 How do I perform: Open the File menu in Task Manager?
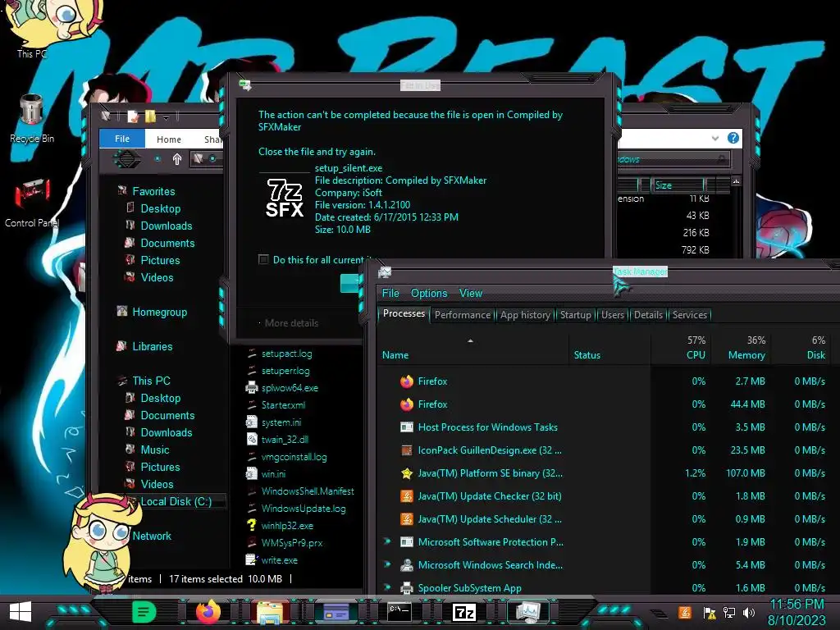[390, 293]
